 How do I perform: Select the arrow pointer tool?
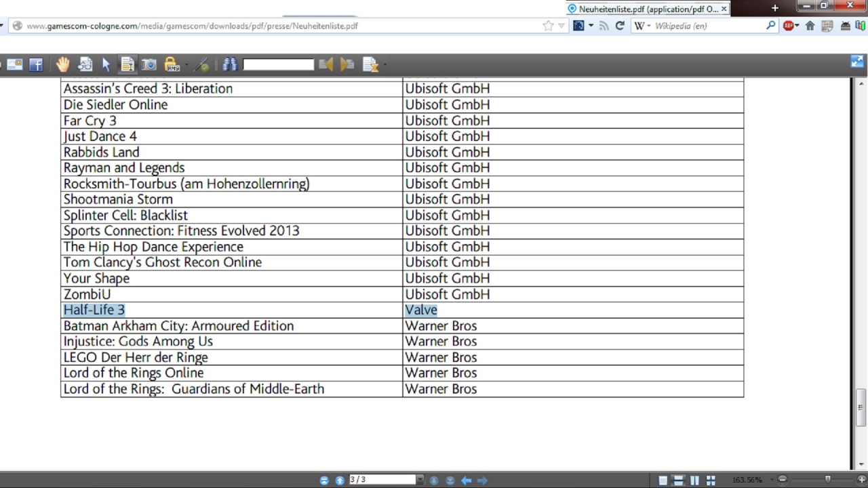coord(106,64)
